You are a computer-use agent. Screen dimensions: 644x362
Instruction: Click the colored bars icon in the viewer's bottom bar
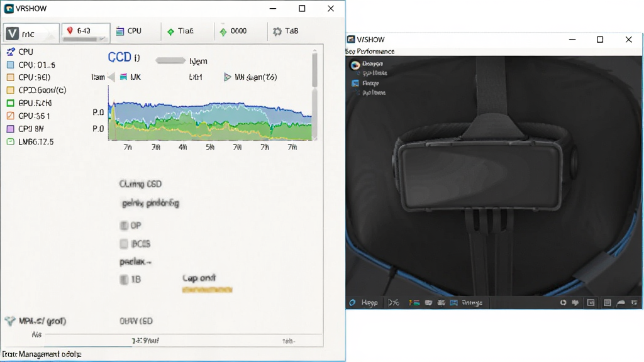[414, 302]
